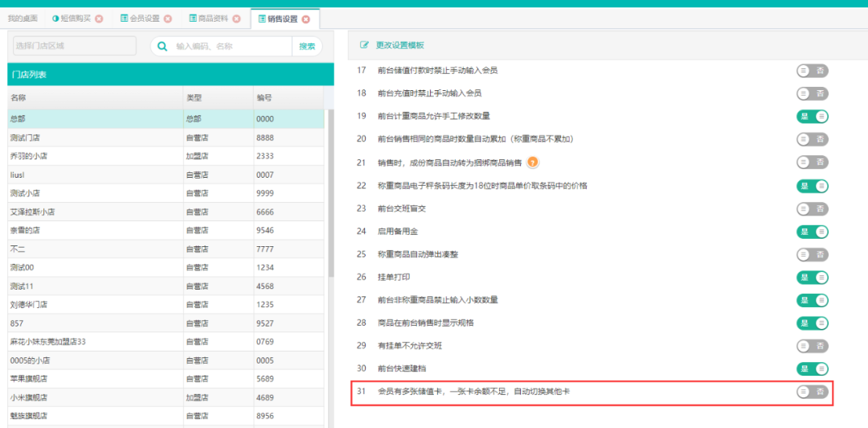Screen dimensions: 868x428
Task: Close the 销售设置 tab
Action: click(x=305, y=19)
